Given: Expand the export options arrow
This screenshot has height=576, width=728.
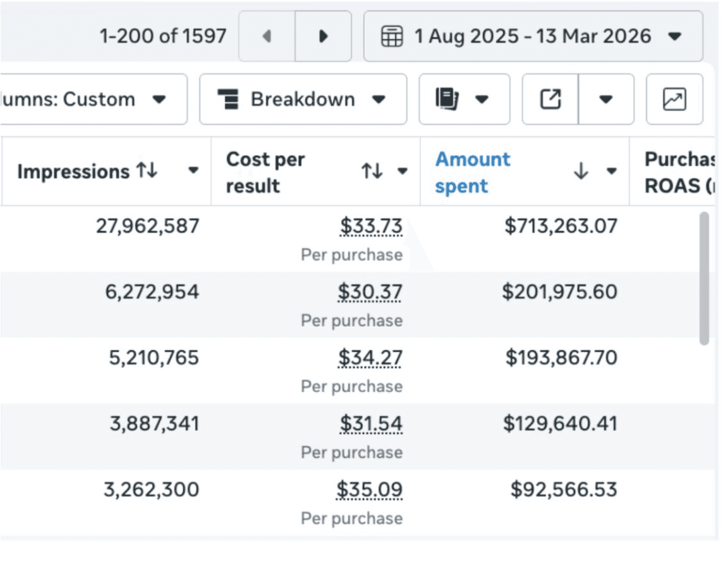Looking at the screenshot, I should click(605, 99).
